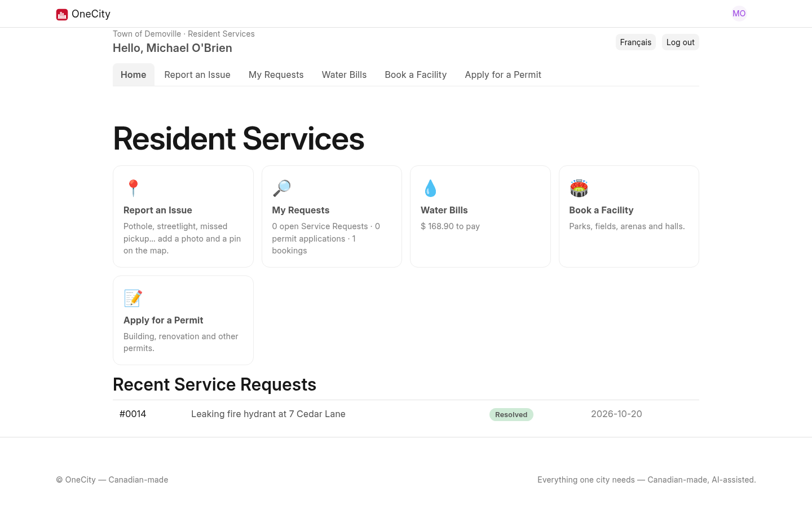Click the Log out button
The image size is (812, 508).
point(681,42)
